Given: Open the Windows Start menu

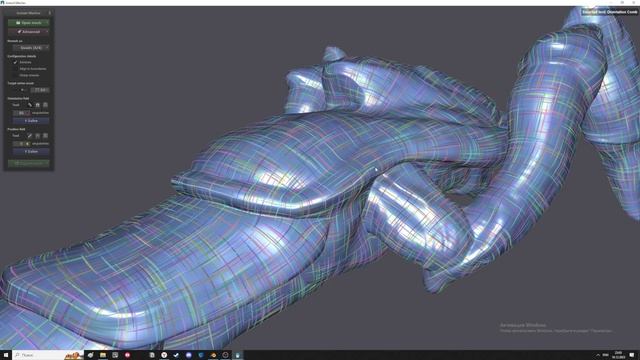Looking at the screenshot, I should click(x=6, y=355).
